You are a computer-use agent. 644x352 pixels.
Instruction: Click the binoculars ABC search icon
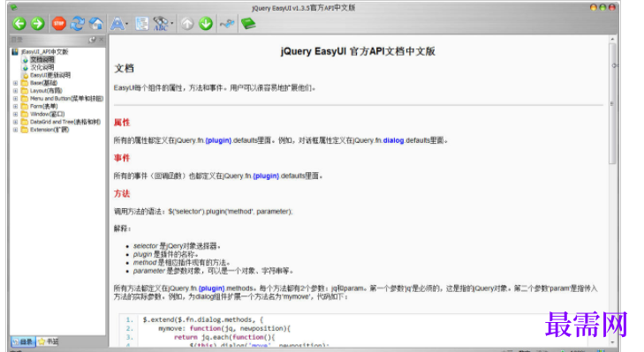[x=161, y=24]
